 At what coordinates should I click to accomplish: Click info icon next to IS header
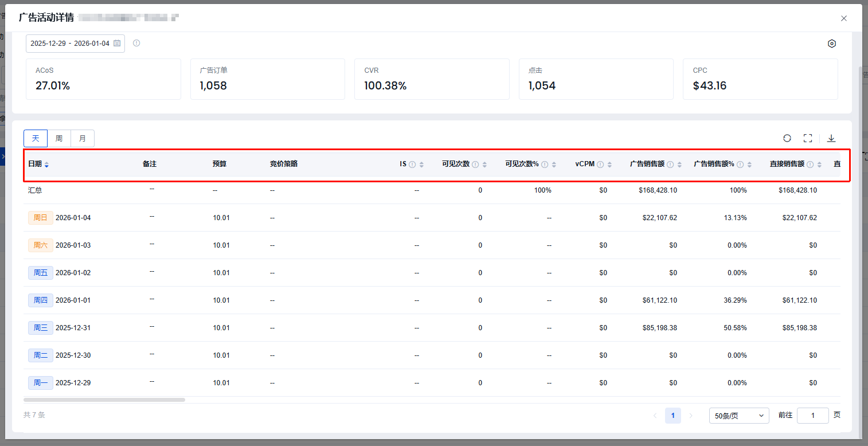pyautogui.click(x=412, y=165)
